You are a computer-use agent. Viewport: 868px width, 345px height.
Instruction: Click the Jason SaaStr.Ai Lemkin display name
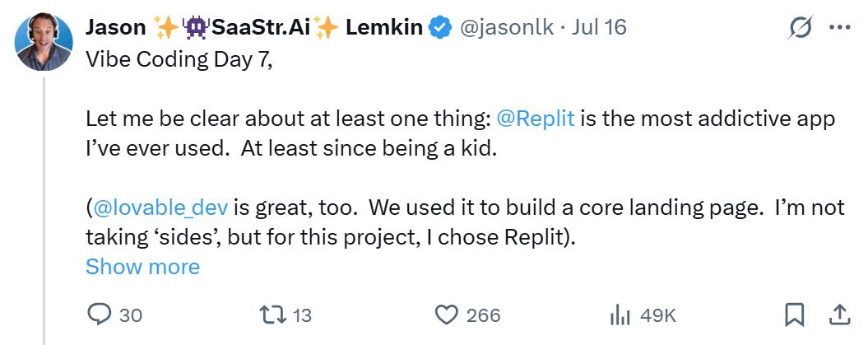[x=254, y=27]
